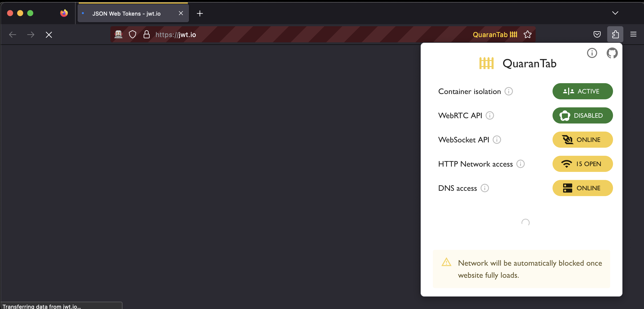Expand the 15 OPEN HTTP connections
This screenshot has width=644, height=309.
pos(582,164)
